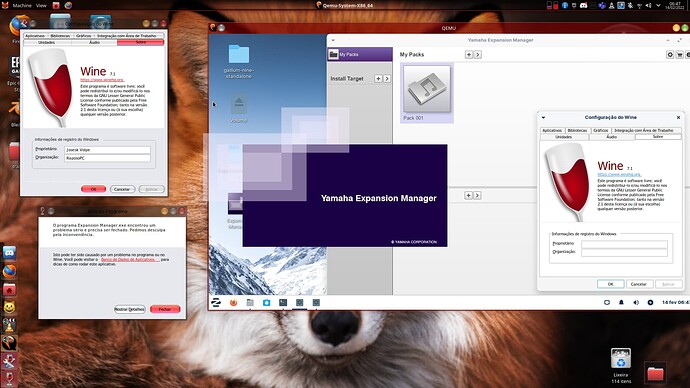Open the Lixeira trash icon on host desktop
690x388 pixels.
coord(620,365)
